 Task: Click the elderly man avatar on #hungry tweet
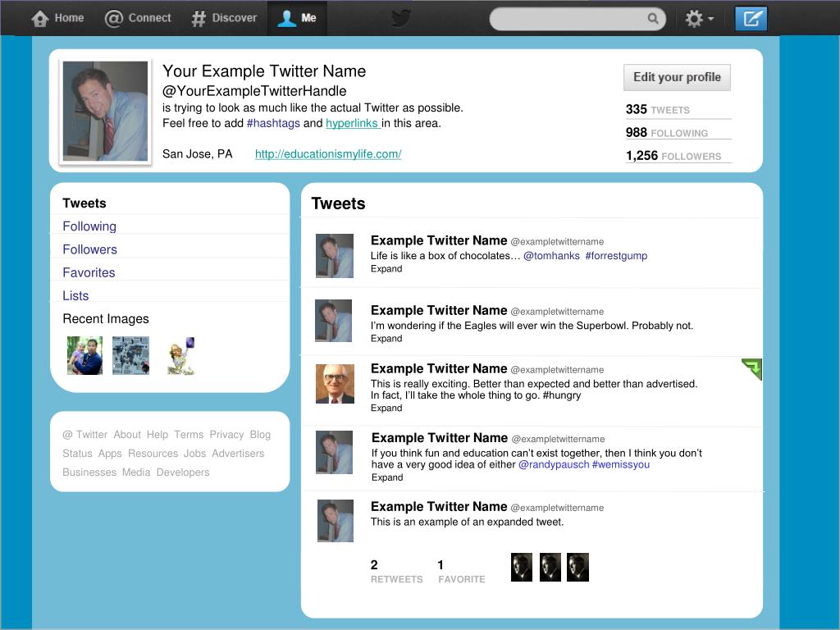pos(335,384)
